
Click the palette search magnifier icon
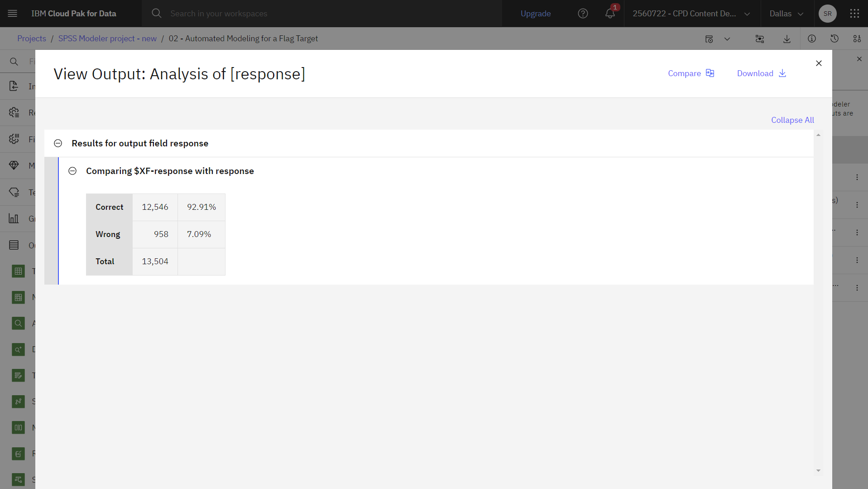click(x=14, y=62)
